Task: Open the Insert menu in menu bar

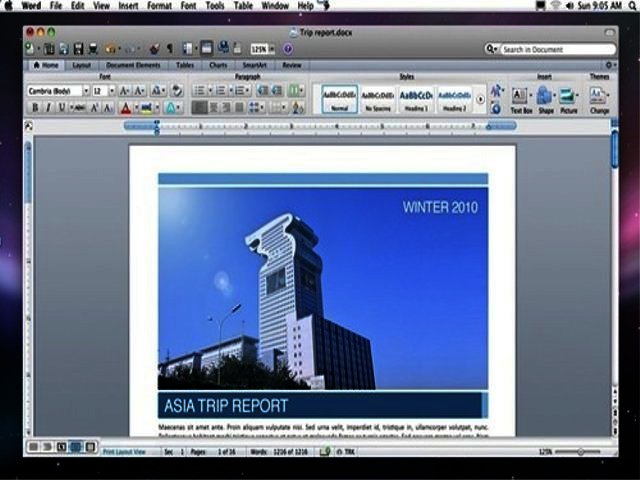Action: pyautogui.click(x=128, y=6)
